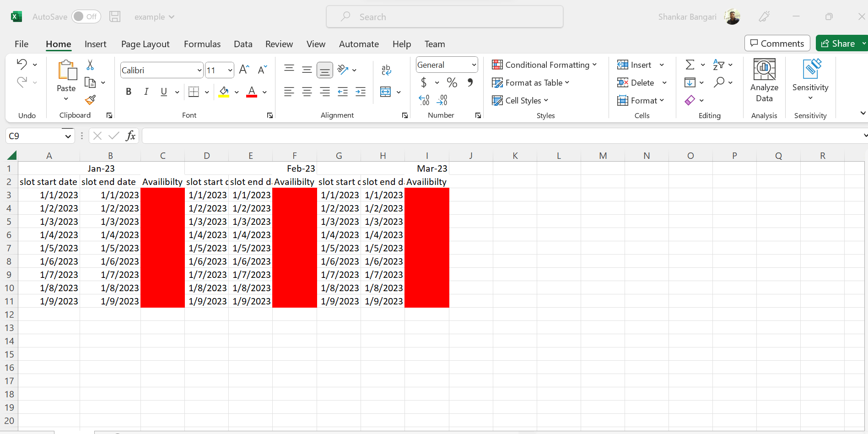The image size is (868, 434).
Task: Switch to the Page Layout tab
Action: coord(145,44)
